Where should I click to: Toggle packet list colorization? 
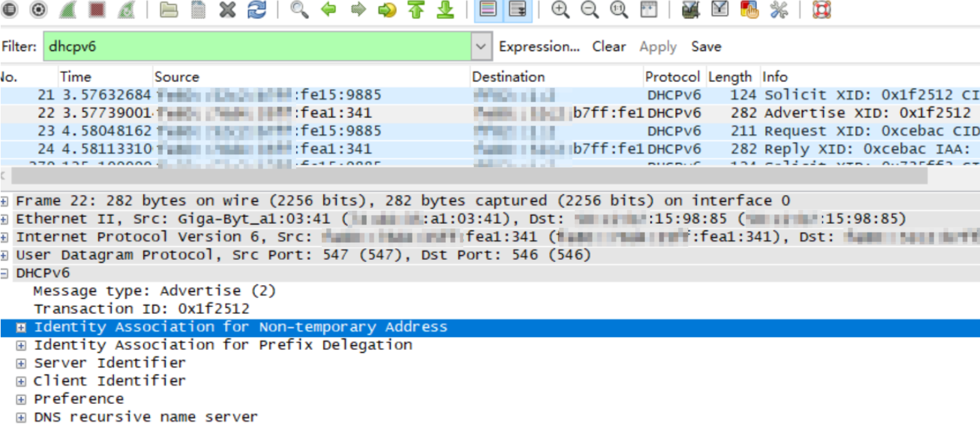click(x=487, y=10)
